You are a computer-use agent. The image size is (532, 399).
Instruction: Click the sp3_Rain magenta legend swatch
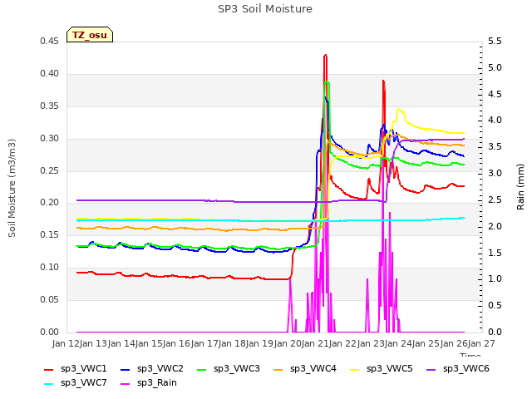coord(126,384)
